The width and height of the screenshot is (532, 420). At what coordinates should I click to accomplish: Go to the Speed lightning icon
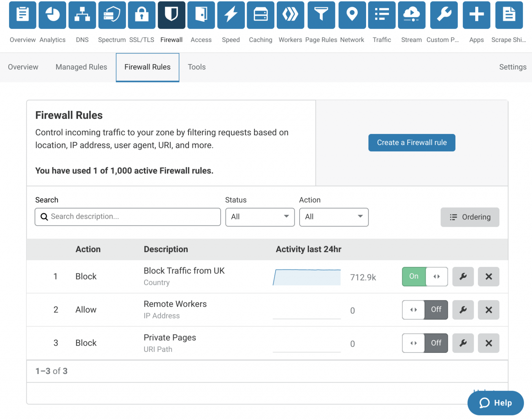pos(231,15)
